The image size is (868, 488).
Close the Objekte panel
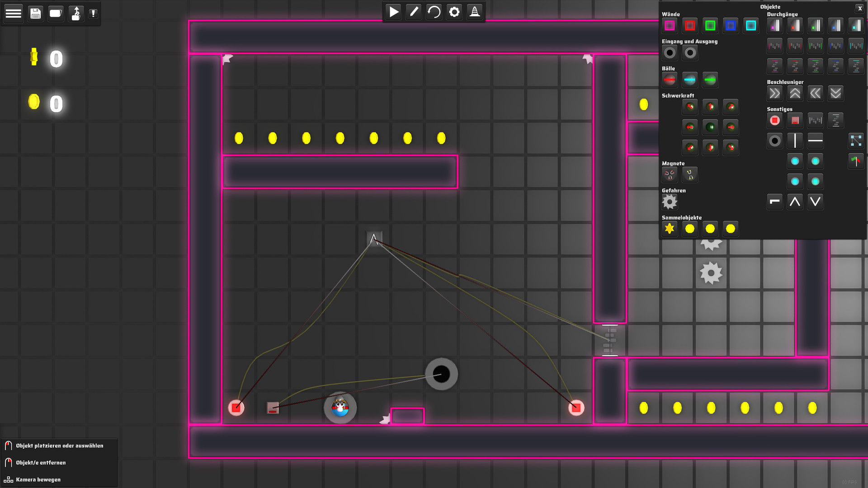pyautogui.click(x=860, y=8)
